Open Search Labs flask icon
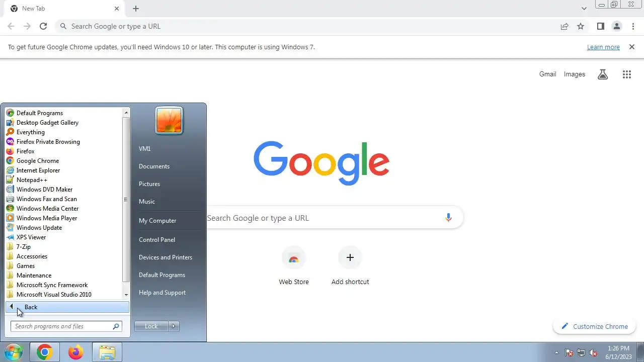Image resolution: width=644 pixels, height=362 pixels. (603, 74)
